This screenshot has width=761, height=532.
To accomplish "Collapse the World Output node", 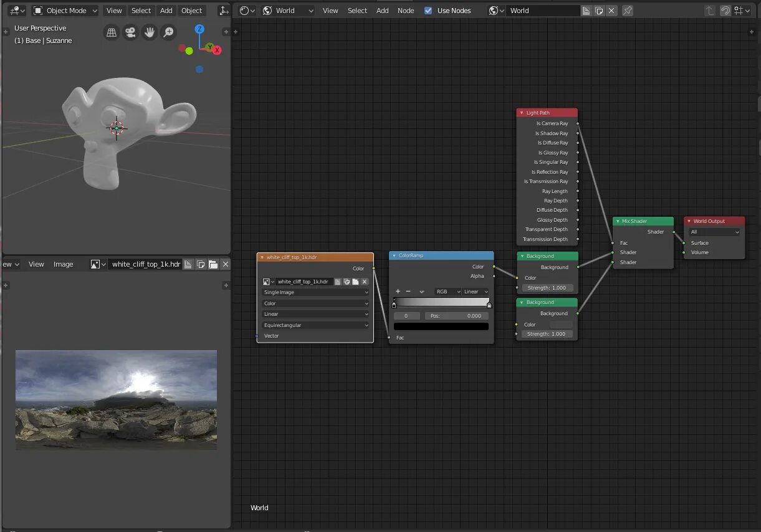I will coord(689,221).
